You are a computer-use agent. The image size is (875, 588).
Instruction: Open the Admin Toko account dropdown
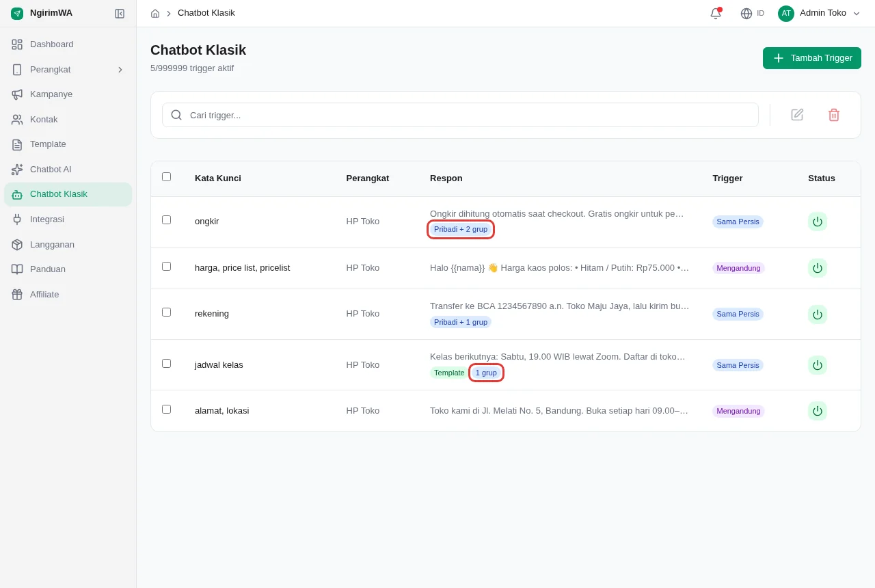(820, 13)
